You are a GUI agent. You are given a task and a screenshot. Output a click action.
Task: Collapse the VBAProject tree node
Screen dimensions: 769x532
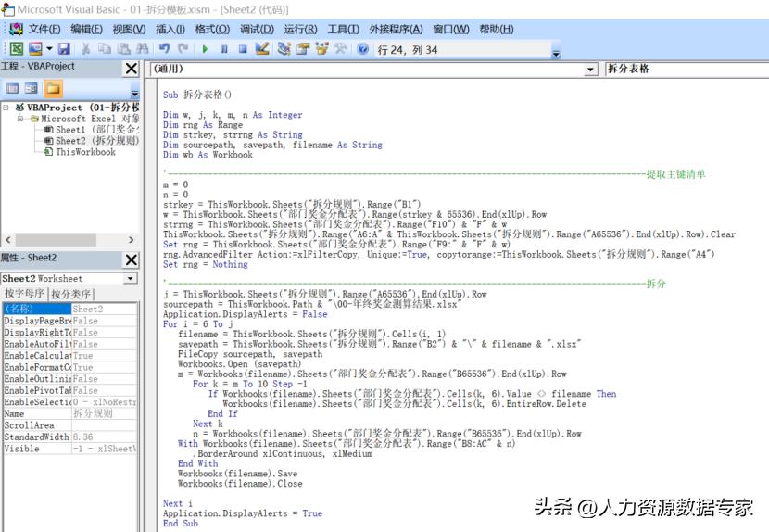click(6, 108)
